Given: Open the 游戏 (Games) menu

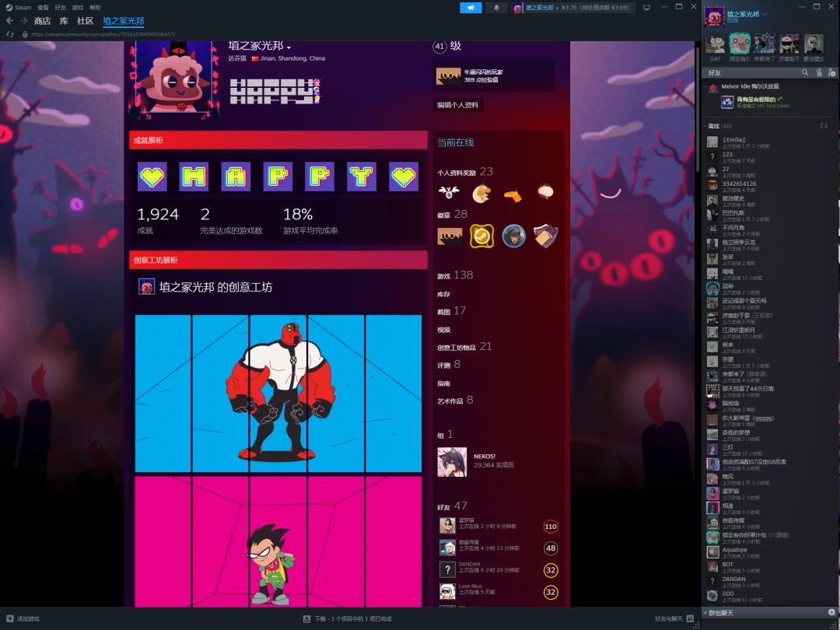Looking at the screenshot, I should point(78,8).
